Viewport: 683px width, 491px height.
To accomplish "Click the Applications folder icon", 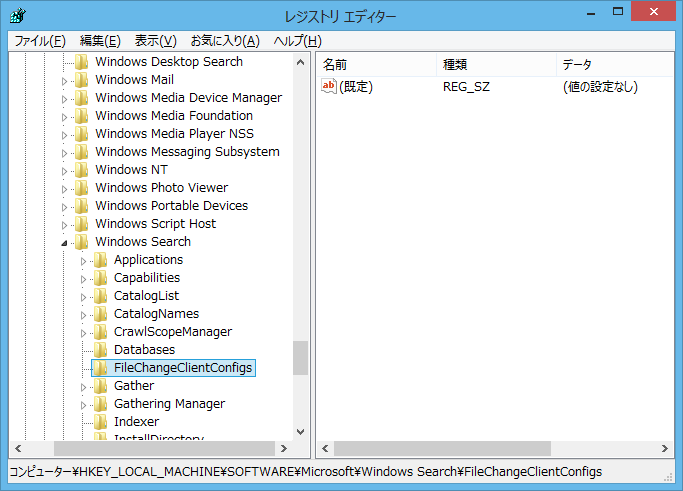I will tap(100, 260).
